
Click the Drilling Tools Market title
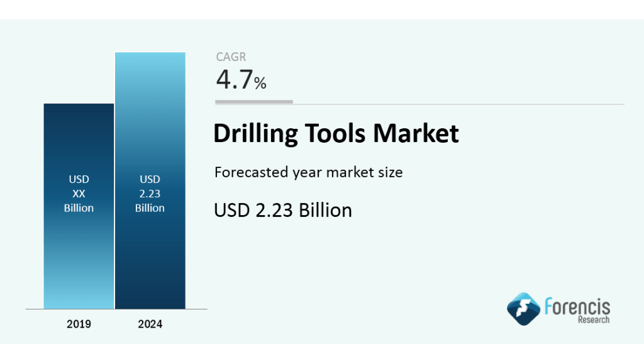[336, 134]
